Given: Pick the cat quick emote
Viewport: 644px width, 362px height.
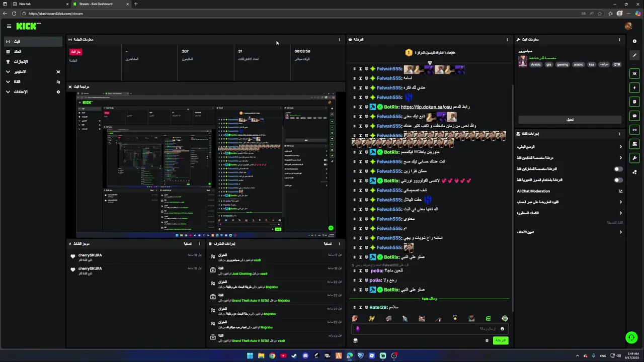Looking at the screenshot, I should coord(422,318).
